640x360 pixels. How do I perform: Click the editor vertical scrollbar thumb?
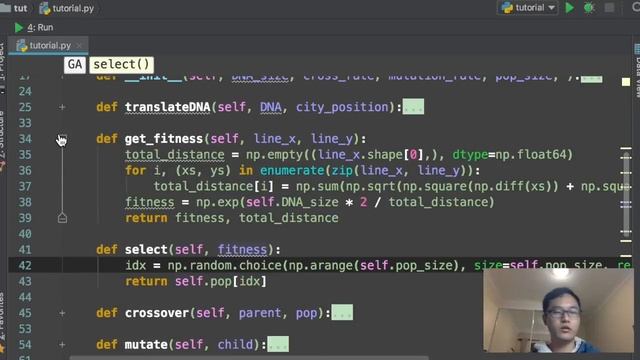627,196
